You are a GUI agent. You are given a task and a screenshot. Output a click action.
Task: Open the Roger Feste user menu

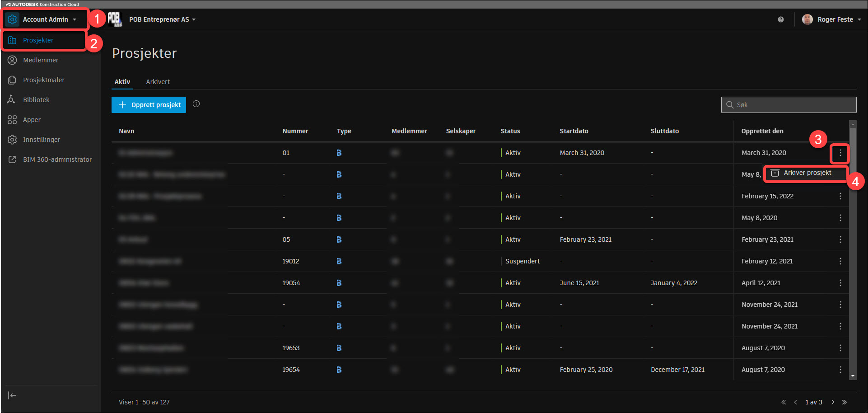coord(831,19)
